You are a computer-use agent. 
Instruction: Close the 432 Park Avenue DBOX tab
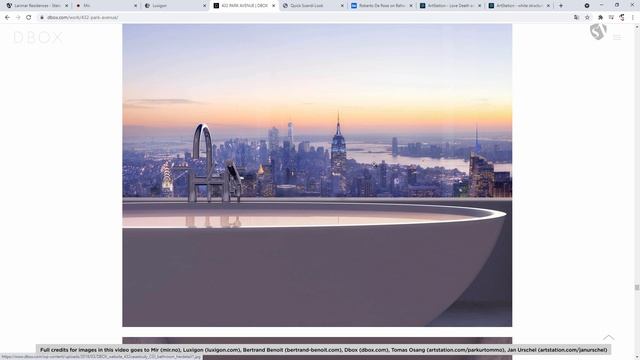coord(273,6)
